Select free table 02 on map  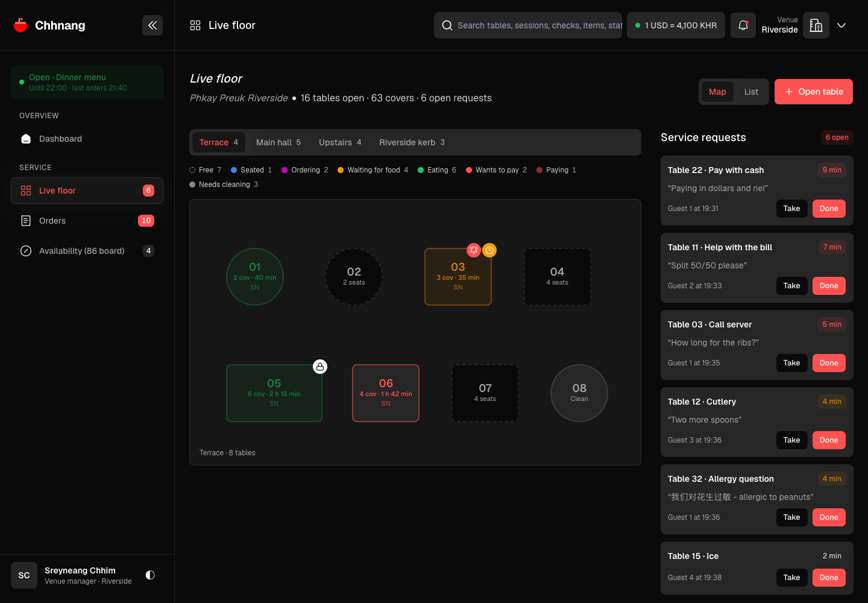coord(354,277)
